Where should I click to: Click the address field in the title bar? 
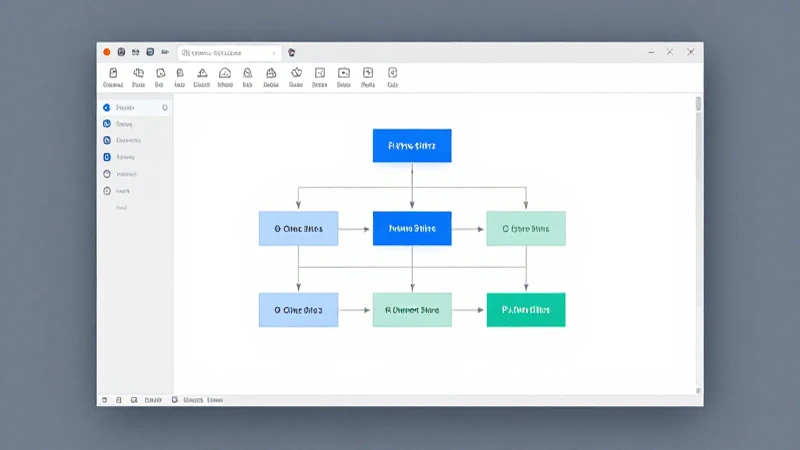pos(229,53)
